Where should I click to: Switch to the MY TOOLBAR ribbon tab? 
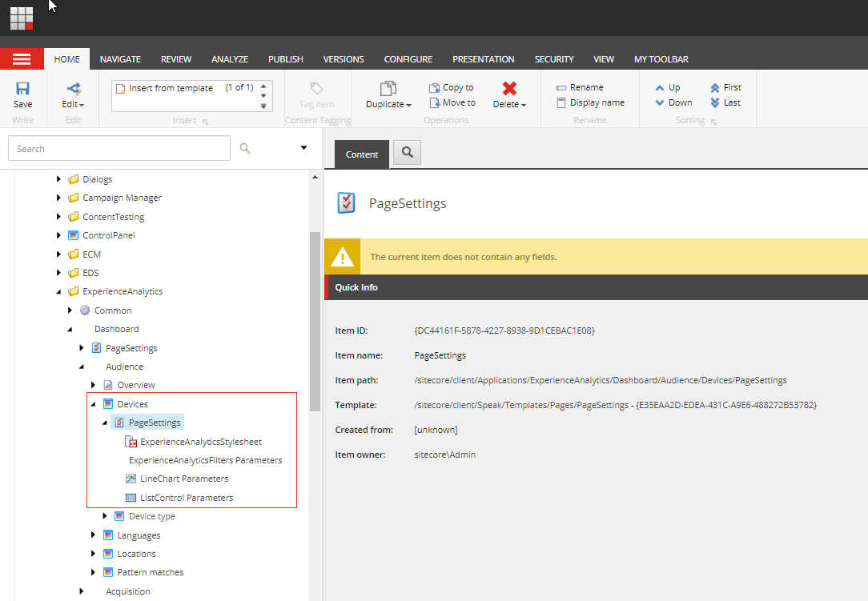pos(661,59)
